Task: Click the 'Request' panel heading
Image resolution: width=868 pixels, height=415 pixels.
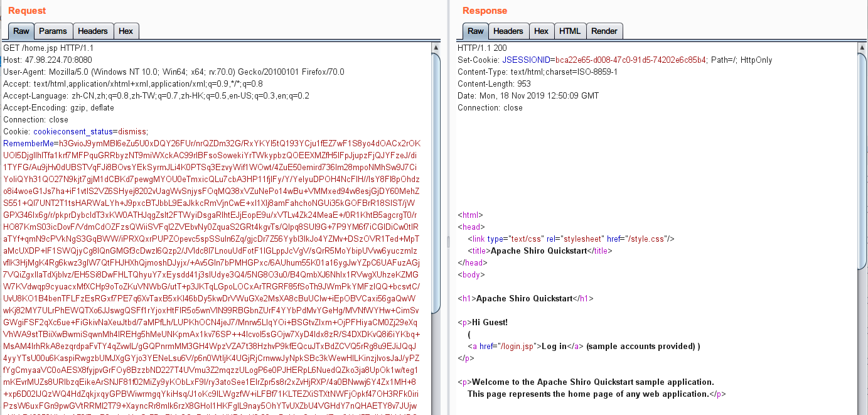Action: (27, 11)
